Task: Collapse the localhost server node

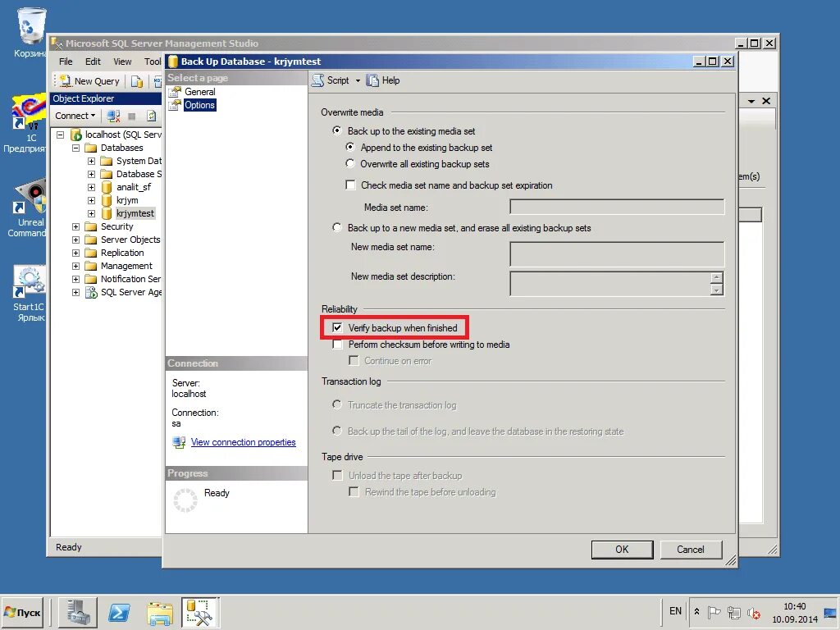Action: click(x=60, y=135)
